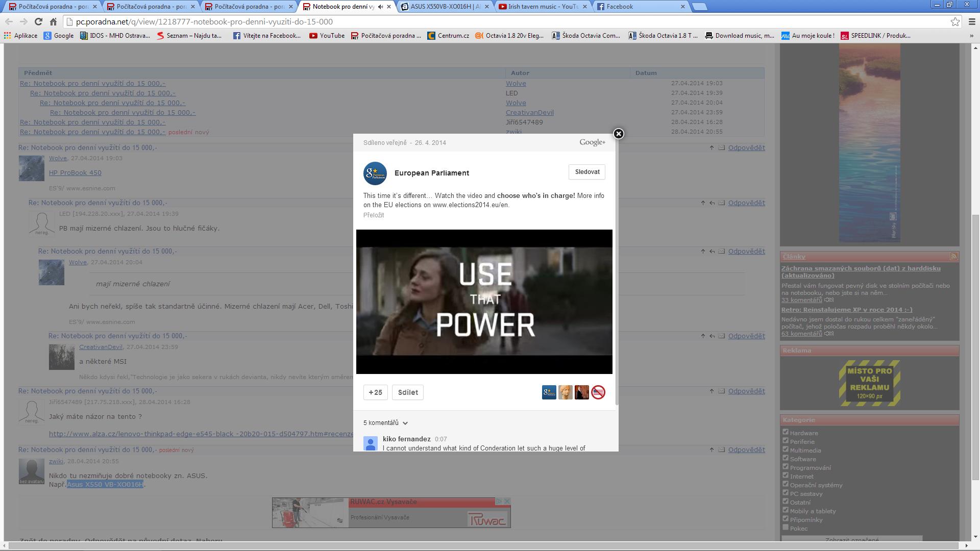Open the browser home page

53,21
